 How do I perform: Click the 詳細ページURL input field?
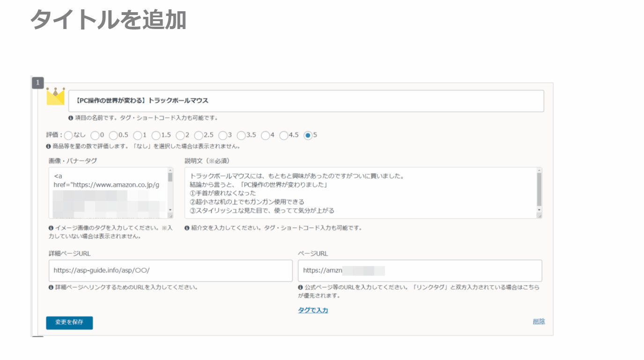170,271
